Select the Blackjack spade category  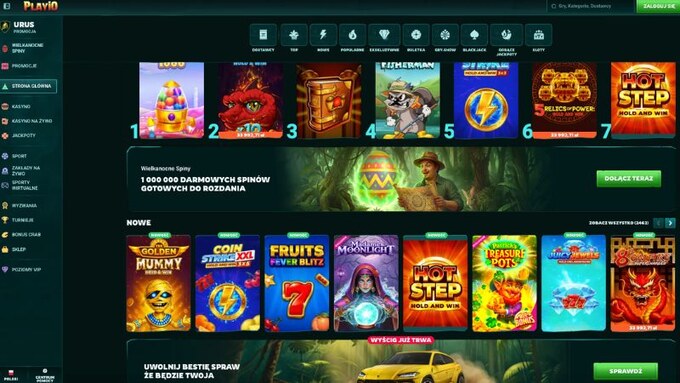[474, 35]
